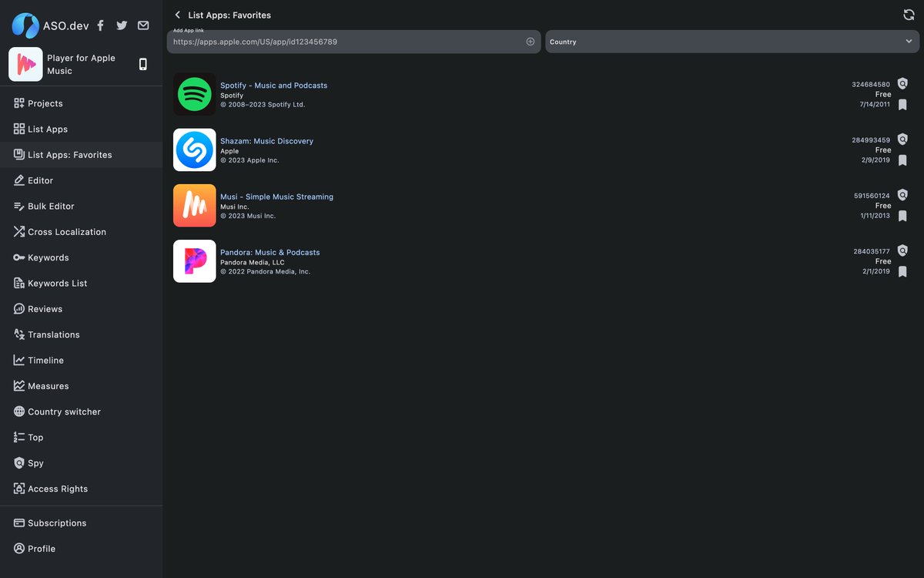924x578 pixels.
Task: Open Country switcher in sidebar
Action: click(x=82, y=412)
